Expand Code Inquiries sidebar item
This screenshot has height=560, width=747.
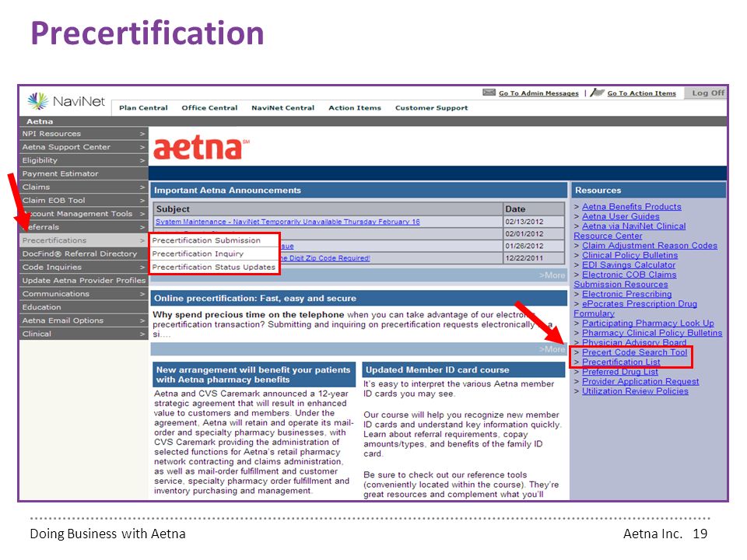[x=83, y=267]
